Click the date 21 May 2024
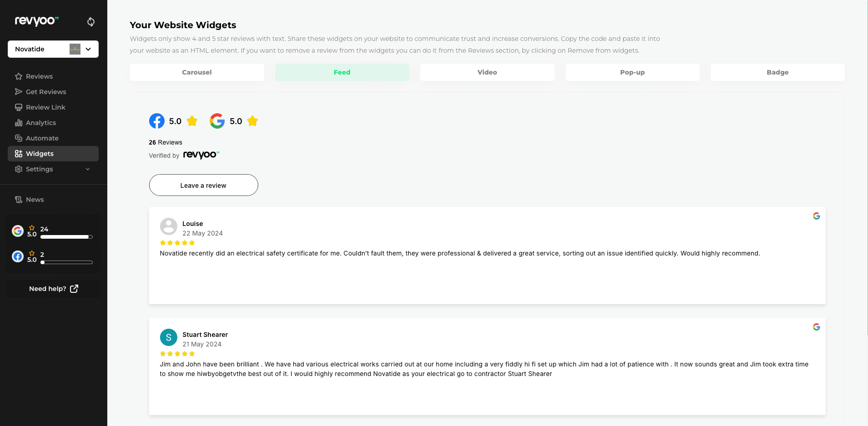This screenshot has height=426, width=868. click(x=202, y=344)
